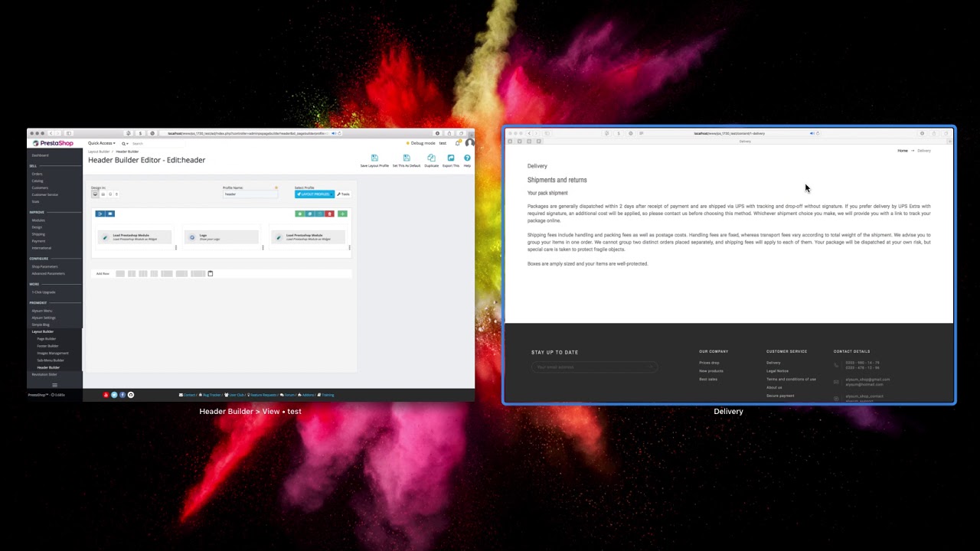Click the Facebook icon in admin footer
980x551 pixels.
[x=122, y=395]
